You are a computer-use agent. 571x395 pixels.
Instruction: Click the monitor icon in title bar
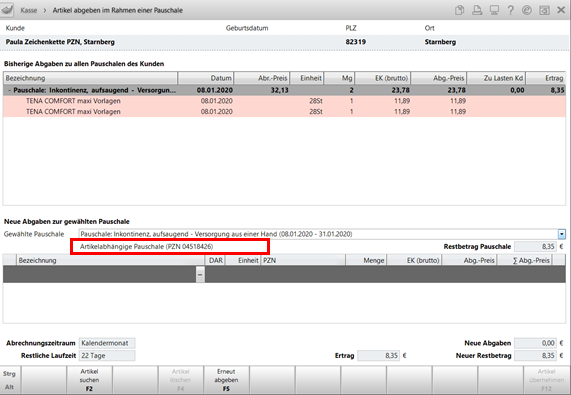coord(494,10)
